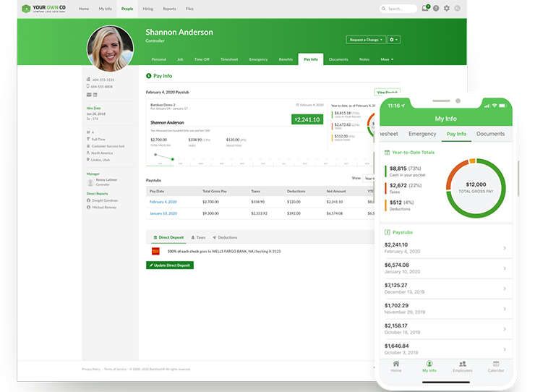
Task: Open the settings gear in top bar
Action: click(447, 8)
